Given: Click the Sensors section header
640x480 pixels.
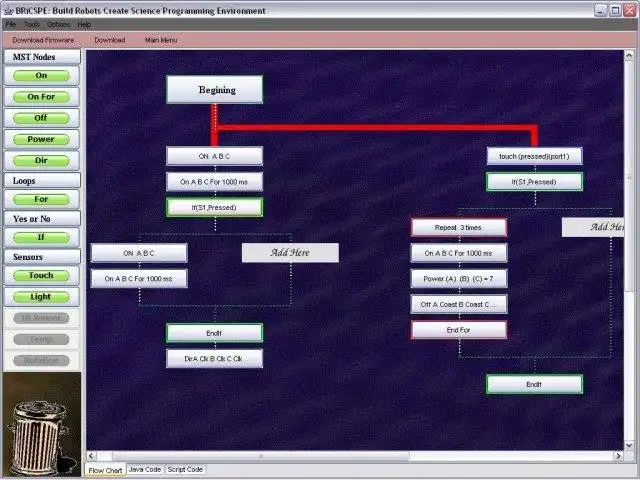Looking at the screenshot, I should pyautogui.click(x=42, y=257).
